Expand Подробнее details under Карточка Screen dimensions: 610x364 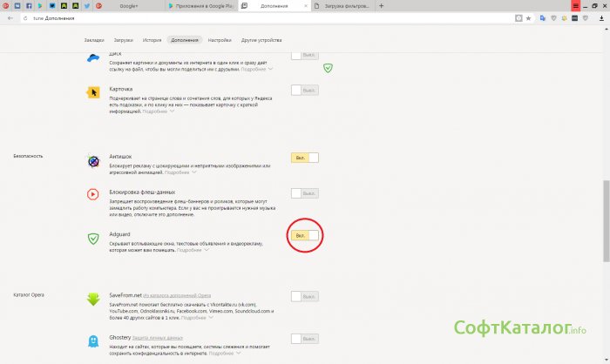[x=158, y=111]
